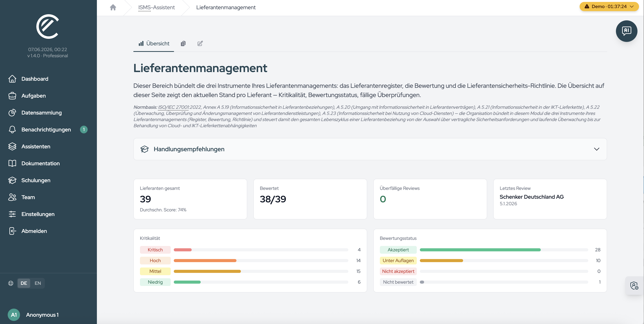Click the red Kritisch progress bar
The height and width of the screenshot is (324, 644).
click(183, 250)
